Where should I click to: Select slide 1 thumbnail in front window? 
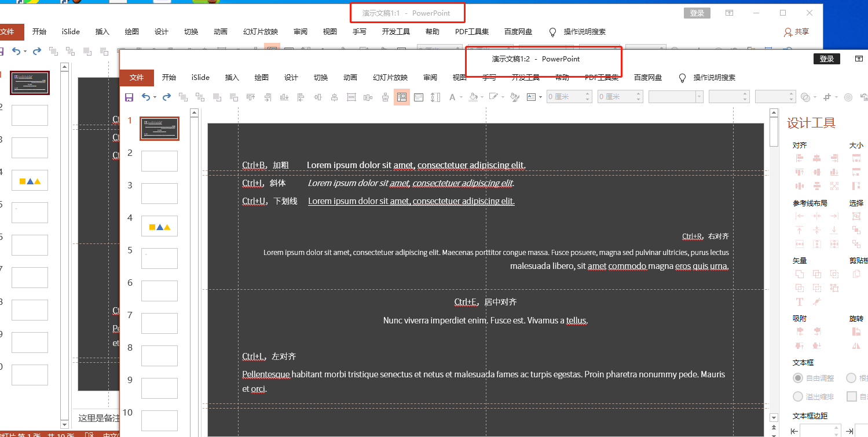tap(159, 128)
